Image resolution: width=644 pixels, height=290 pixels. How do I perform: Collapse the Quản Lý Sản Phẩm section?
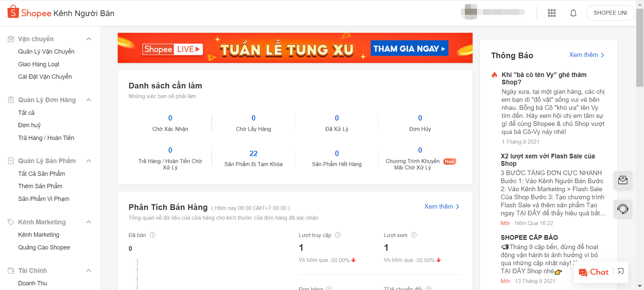tap(89, 161)
